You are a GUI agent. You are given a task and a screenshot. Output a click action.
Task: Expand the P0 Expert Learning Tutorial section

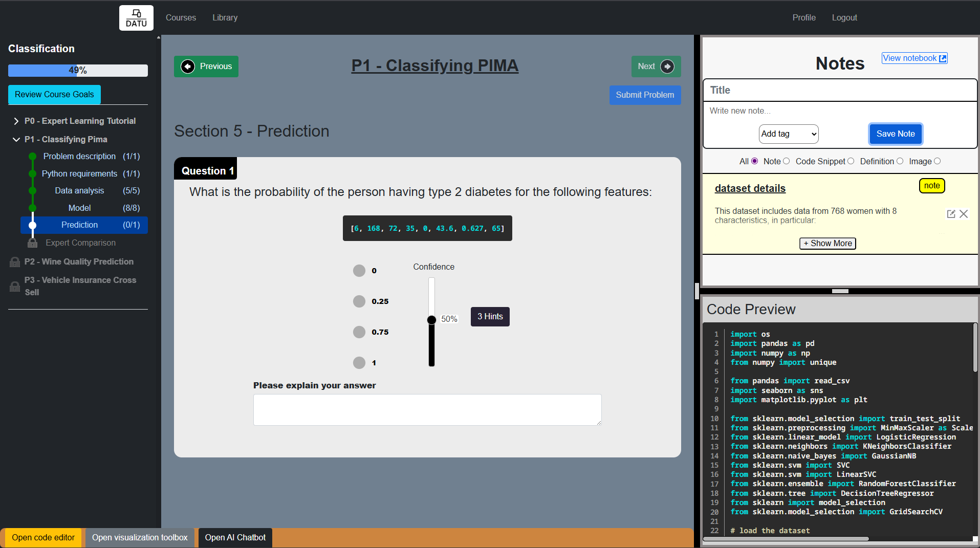[15, 121]
